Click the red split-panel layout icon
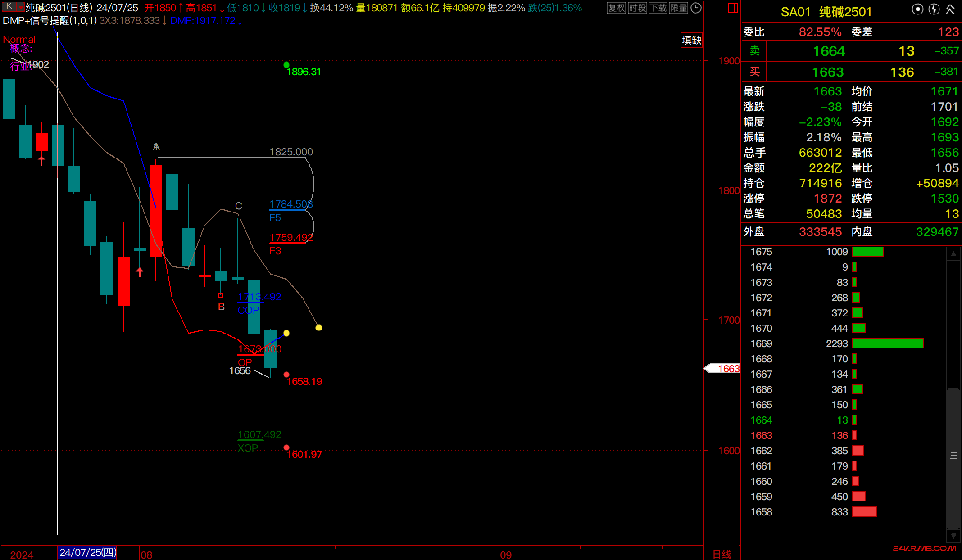This screenshot has height=560, width=962. click(732, 8)
